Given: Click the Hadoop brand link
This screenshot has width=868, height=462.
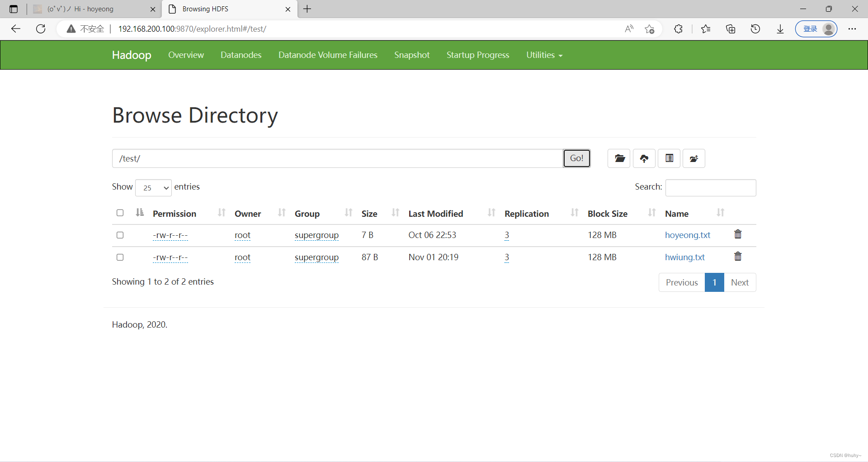Looking at the screenshot, I should pos(132,55).
